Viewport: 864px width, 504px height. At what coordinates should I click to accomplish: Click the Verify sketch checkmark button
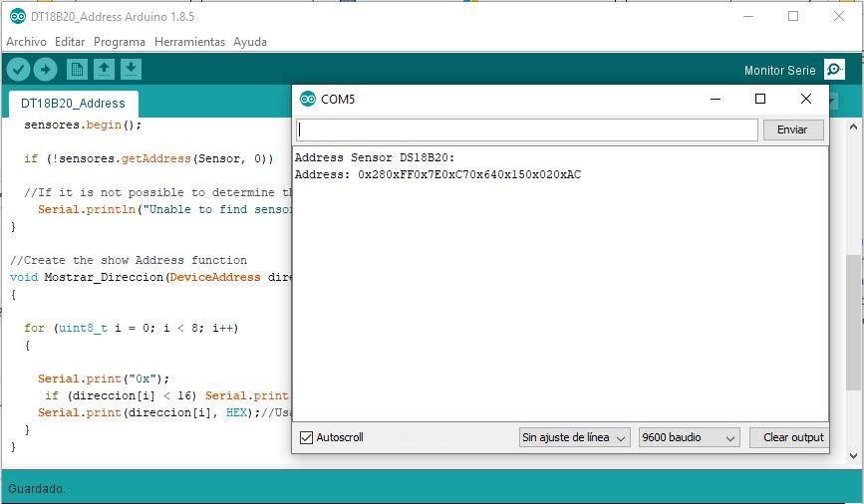pos(18,70)
